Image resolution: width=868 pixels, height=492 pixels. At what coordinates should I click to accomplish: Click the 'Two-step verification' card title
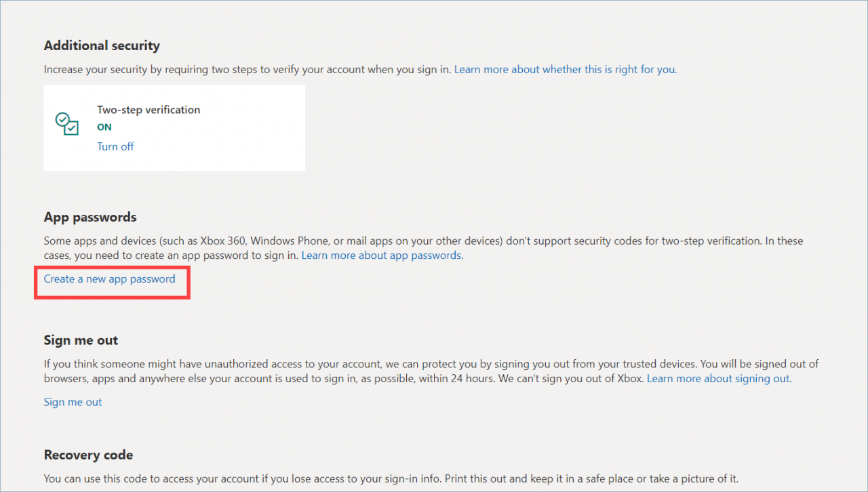(149, 110)
